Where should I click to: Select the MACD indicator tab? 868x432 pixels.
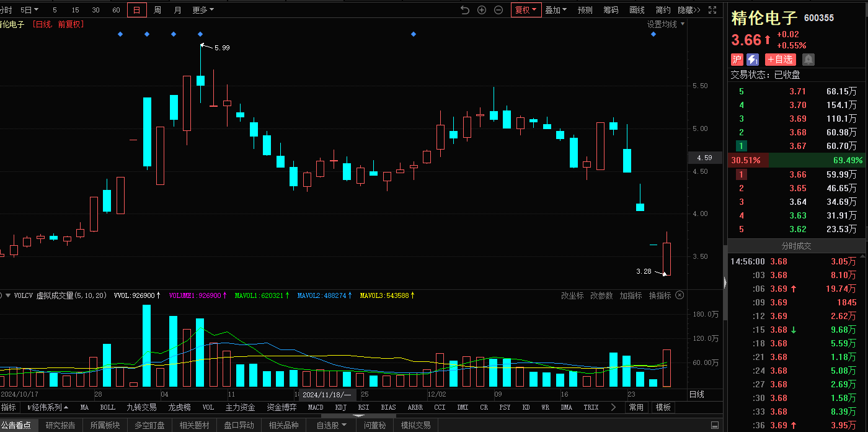click(316, 407)
